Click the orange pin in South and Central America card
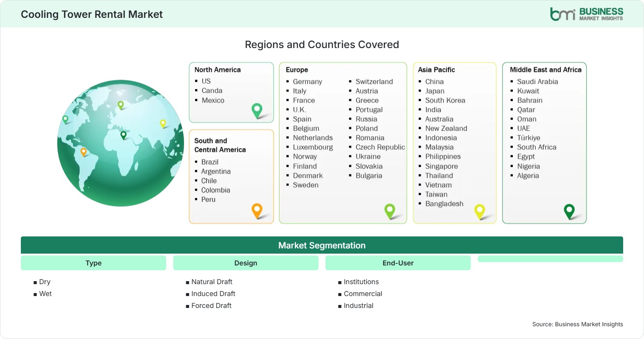This screenshot has height=339, width=644. pos(257,211)
